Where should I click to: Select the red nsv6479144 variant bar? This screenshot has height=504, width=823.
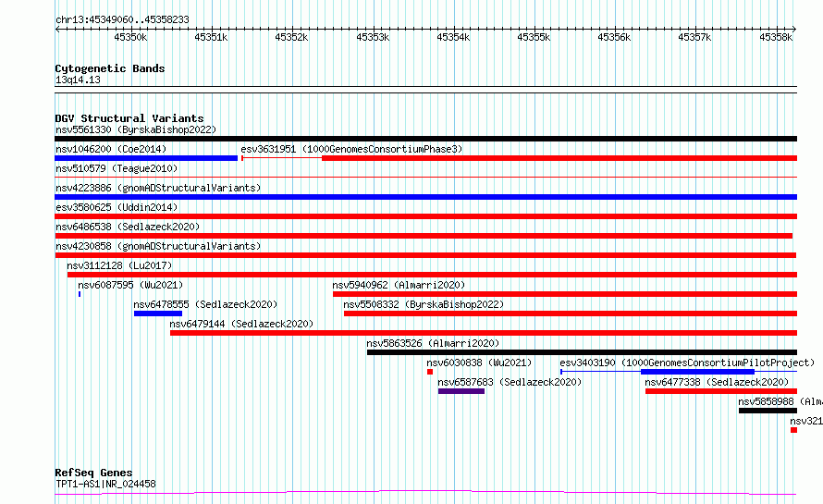(484, 333)
